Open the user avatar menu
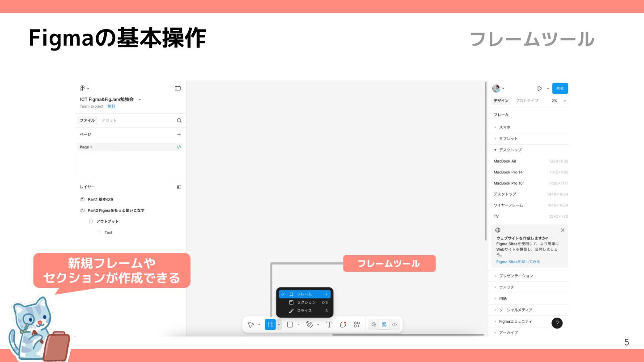 (496, 88)
